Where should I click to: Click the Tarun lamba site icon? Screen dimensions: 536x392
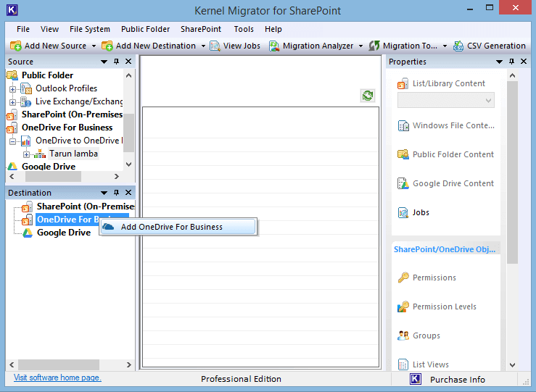40,154
